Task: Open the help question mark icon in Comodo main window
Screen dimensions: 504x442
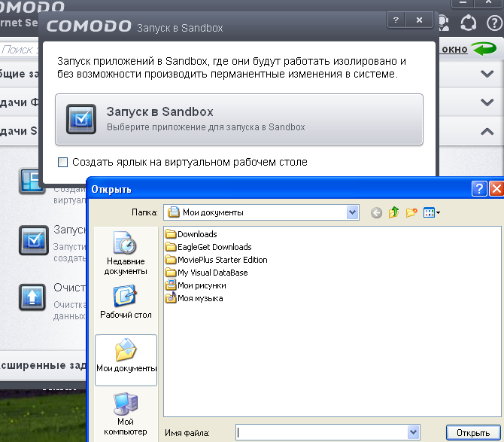Action: click(494, 23)
